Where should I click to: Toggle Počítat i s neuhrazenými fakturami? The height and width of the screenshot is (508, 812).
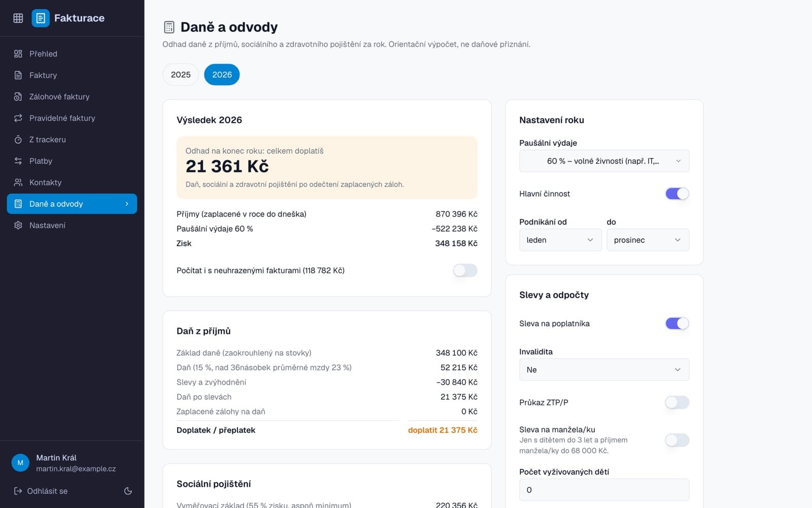click(465, 270)
